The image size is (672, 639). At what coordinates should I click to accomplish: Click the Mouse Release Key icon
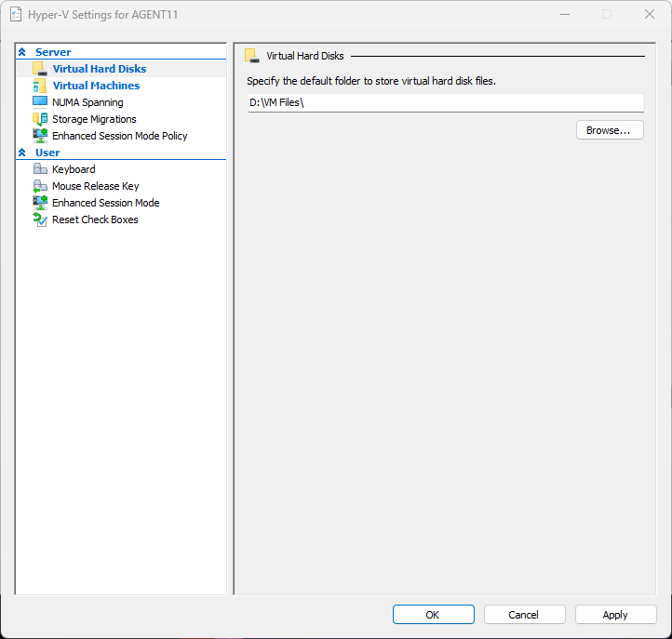pyautogui.click(x=39, y=186)
